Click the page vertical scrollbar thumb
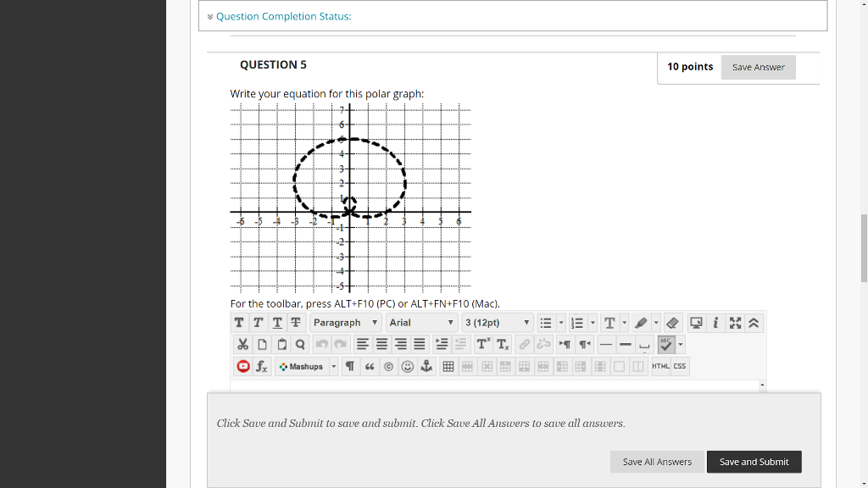This screenshot has height=488, width=868. pyautogui.click(x=864, y=248)
